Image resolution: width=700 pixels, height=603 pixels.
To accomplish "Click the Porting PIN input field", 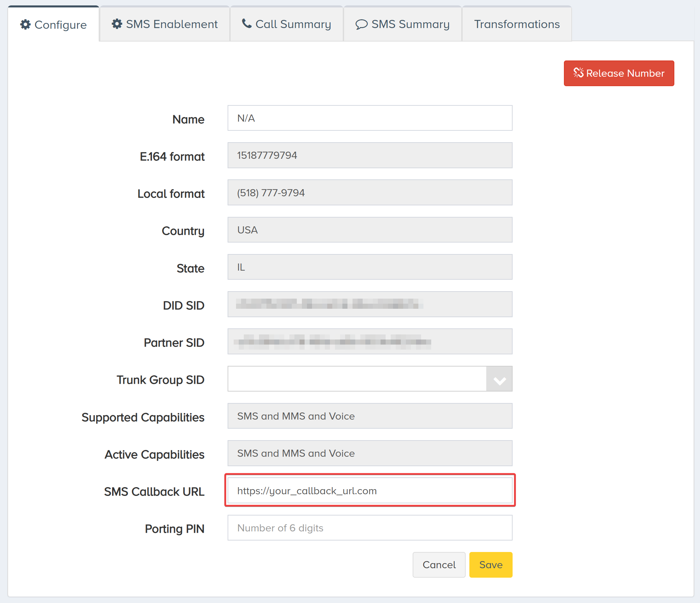I will 370,528.
